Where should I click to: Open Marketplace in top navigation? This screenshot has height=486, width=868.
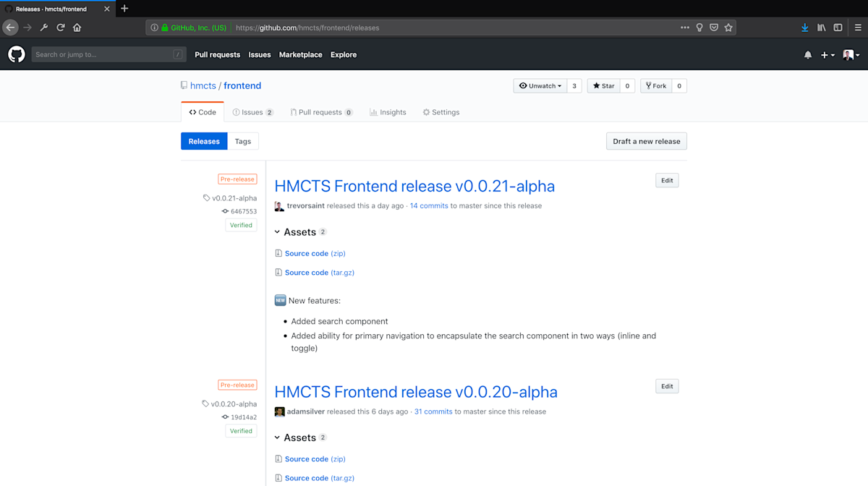(301, 55)
